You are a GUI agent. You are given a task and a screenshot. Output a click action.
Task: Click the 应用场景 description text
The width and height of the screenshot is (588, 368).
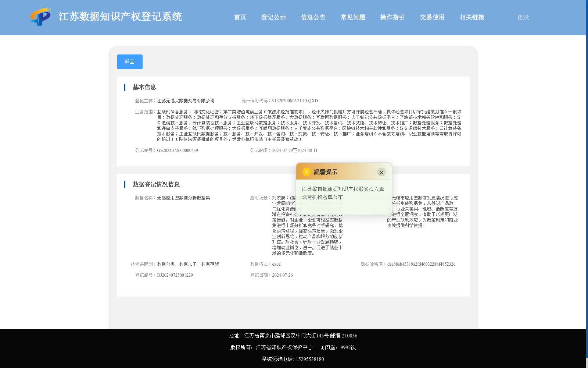(x=308, y=226)
